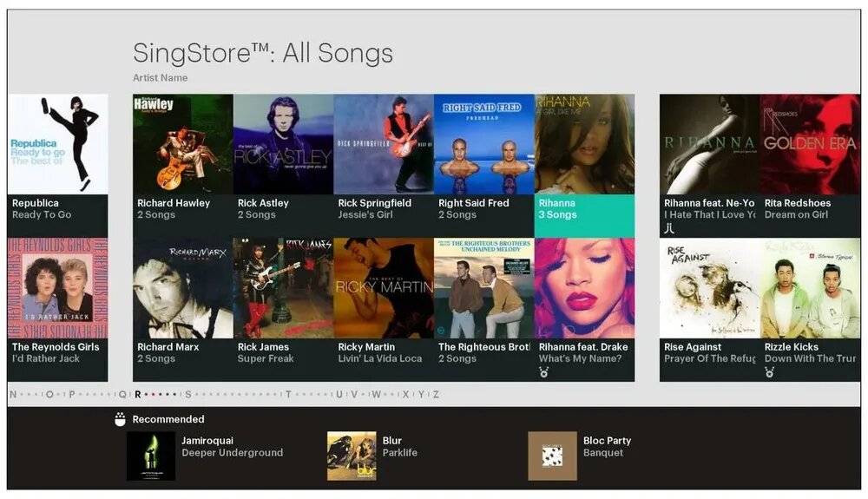Jump to letter X in the alphabet bar

pos(405,395)
